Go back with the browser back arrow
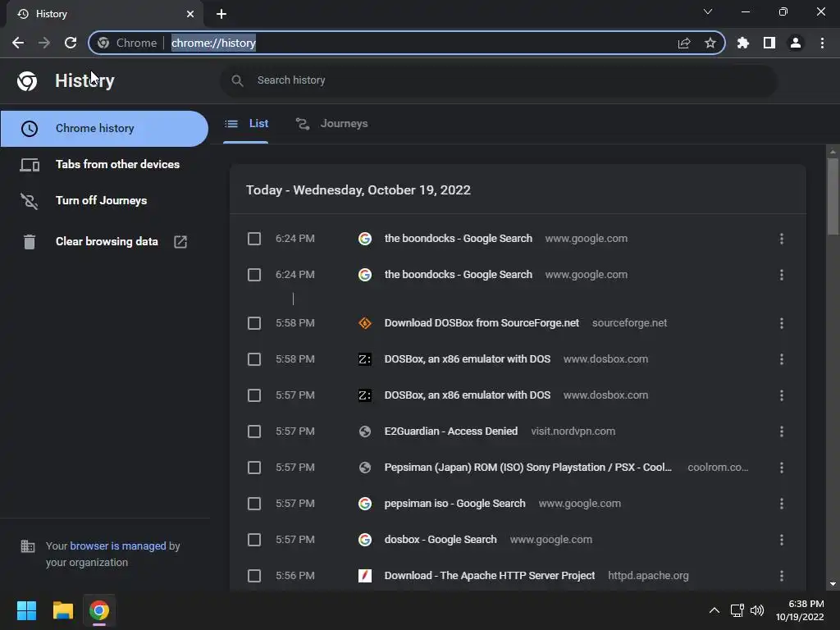The image size is (840, 630). coord(18,43)
